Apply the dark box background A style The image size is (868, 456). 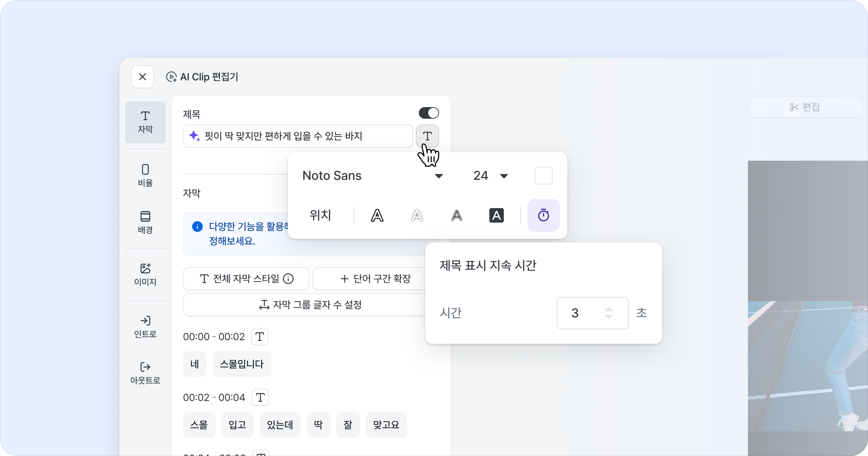tap(497, 215)
